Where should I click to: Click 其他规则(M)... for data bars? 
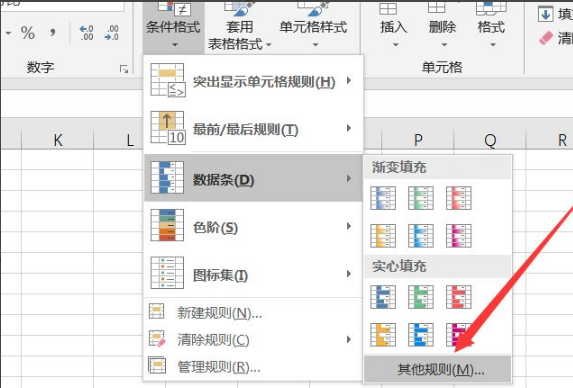[438, 369]
